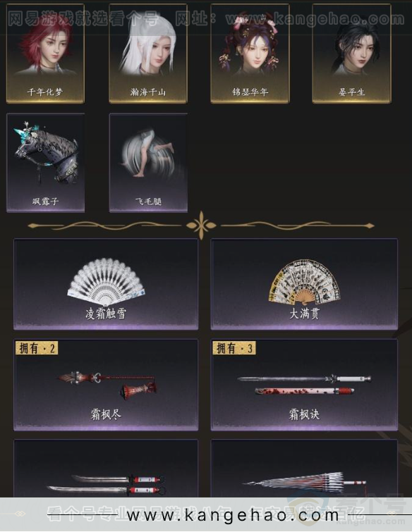Image resolution: width=412 pixels, height=532 pixels.
Task: Click the 千年化梦 name label
Action: coord(45,92)
